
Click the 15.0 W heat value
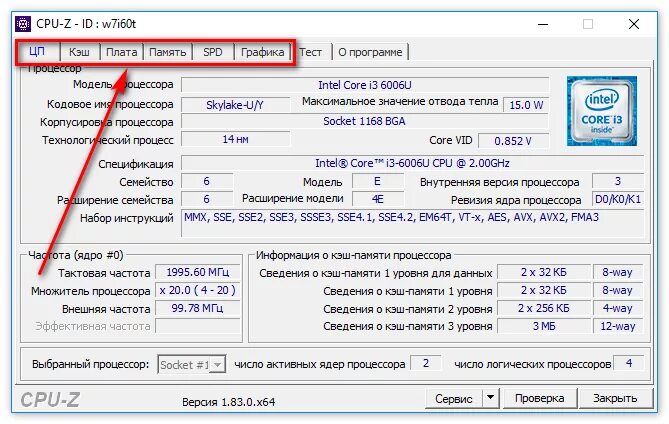tap(526, 105)
